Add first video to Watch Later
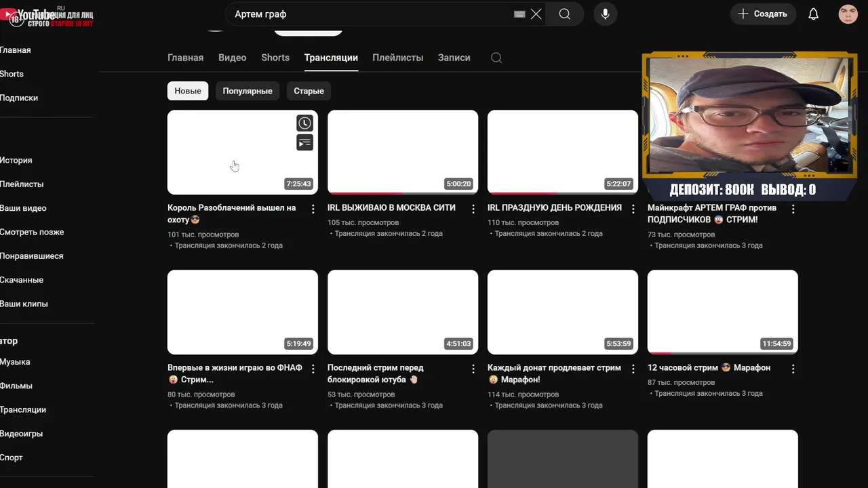The width and height of the screenshot is (868, 488). [x=304, y=123]
